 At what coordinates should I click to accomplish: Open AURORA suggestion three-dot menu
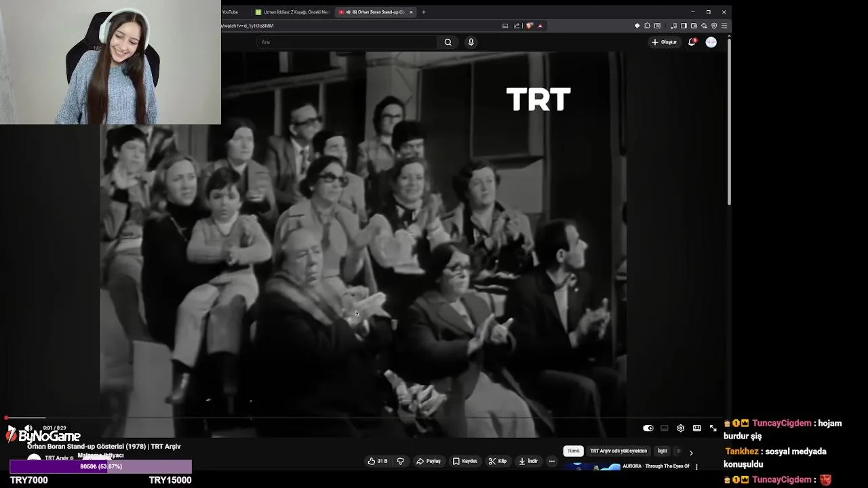[x=696, y=467]
